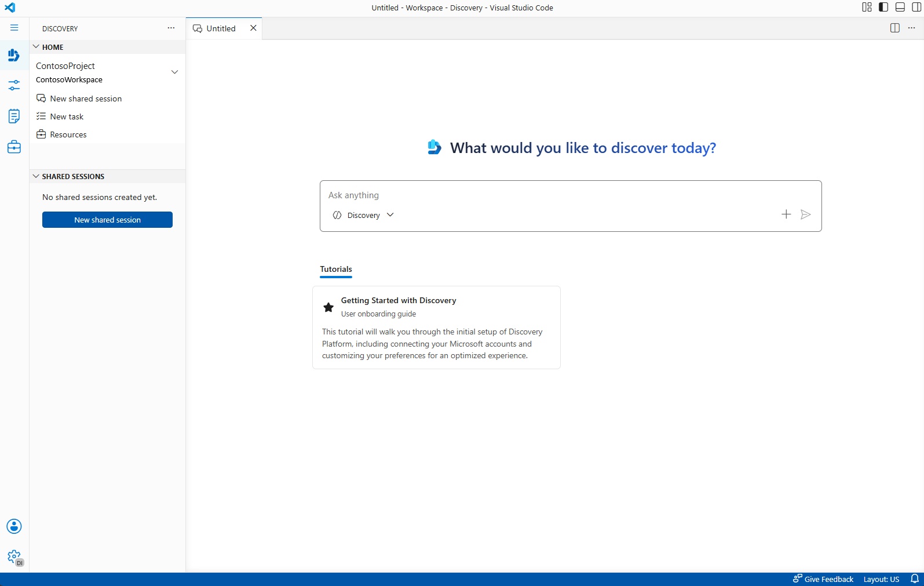Click the add attachment plus icon
The image size is (924, 586).
pos(786,214)
